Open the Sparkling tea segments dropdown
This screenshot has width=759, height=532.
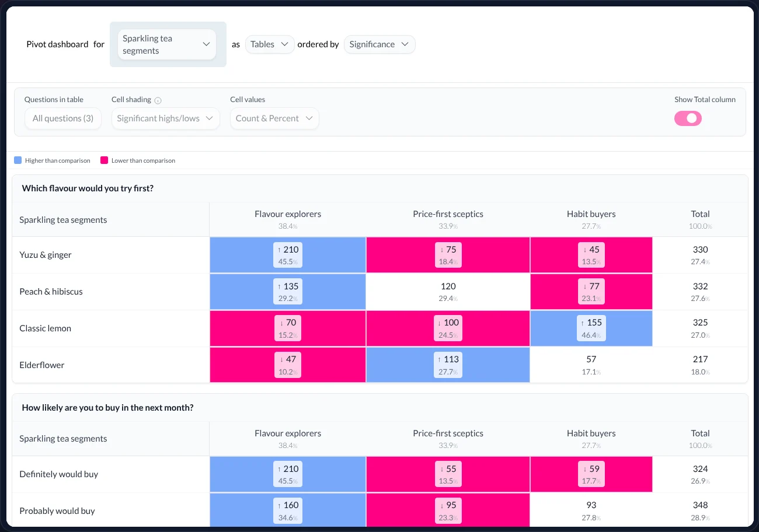click(167, 44)
